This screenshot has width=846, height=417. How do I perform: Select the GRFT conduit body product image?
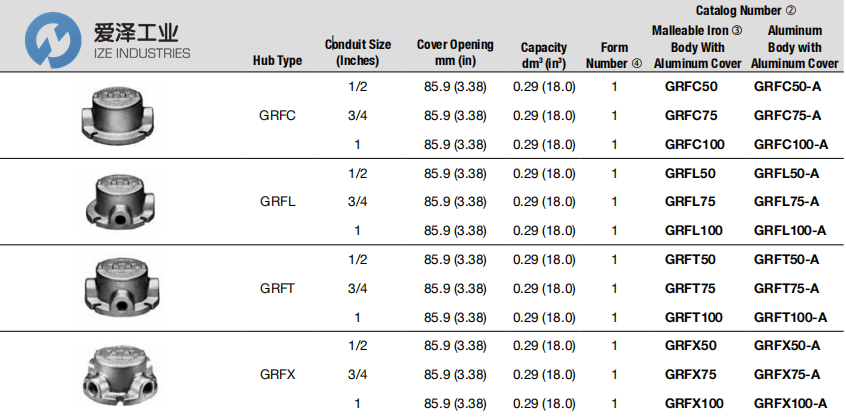pos(120,288)
